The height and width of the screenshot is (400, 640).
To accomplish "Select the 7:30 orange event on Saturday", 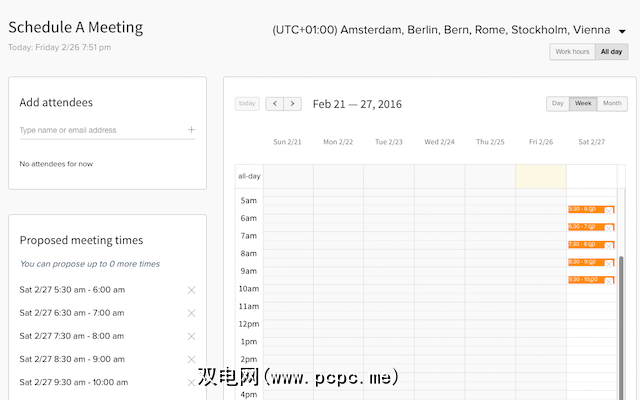I will pos(586,244).
